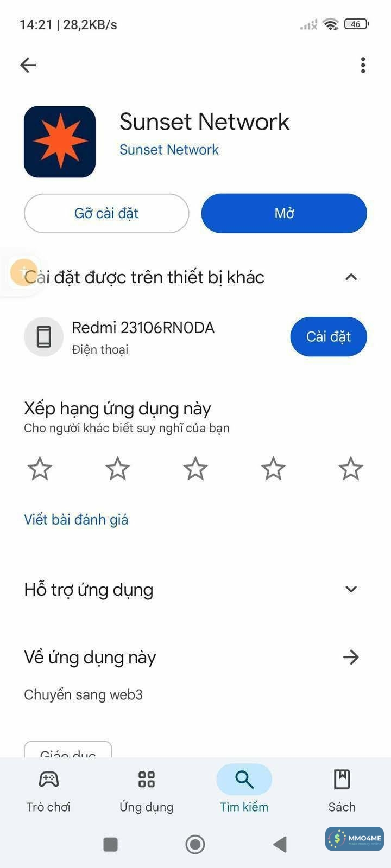Image resolution: width=391 pixels, height=868 pixels.
Task: Expand the Hỗ trợ ứng dụng section
Action: click(x=351, y=589)
